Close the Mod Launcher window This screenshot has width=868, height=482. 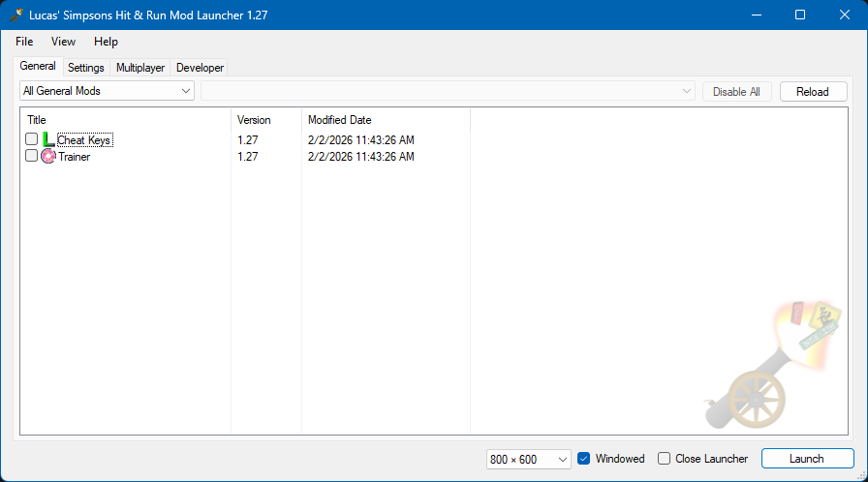coord(844,15)
